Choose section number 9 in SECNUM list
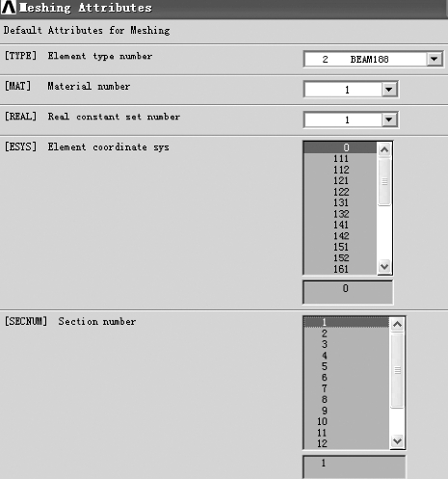The width and height of the screenshot is (448, 479). click(x=346, y=411)
